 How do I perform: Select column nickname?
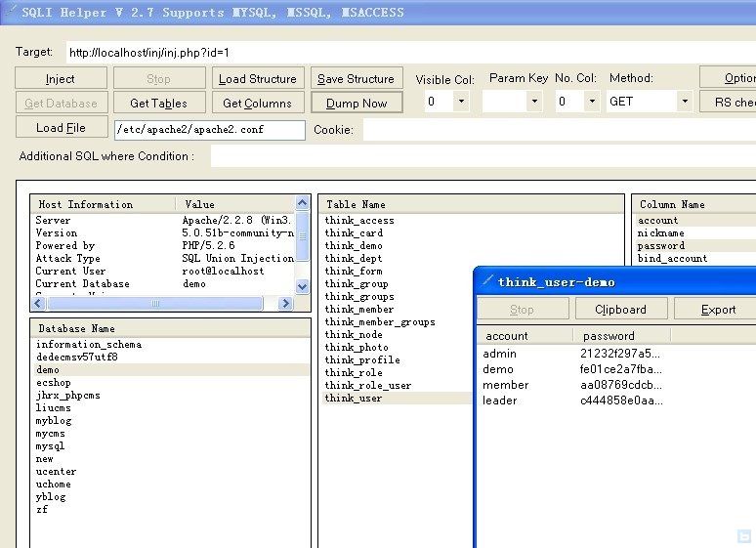pos(660,233)
